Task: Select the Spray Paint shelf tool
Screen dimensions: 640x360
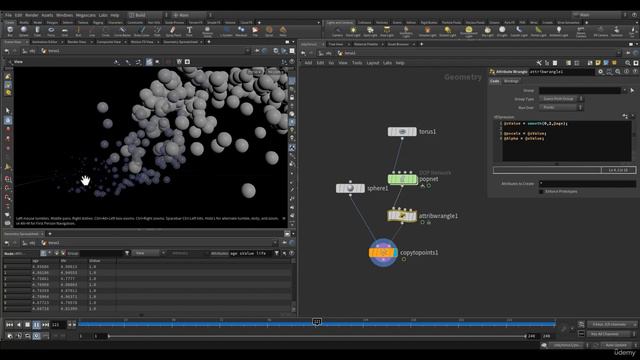Action: coord(173,31)
